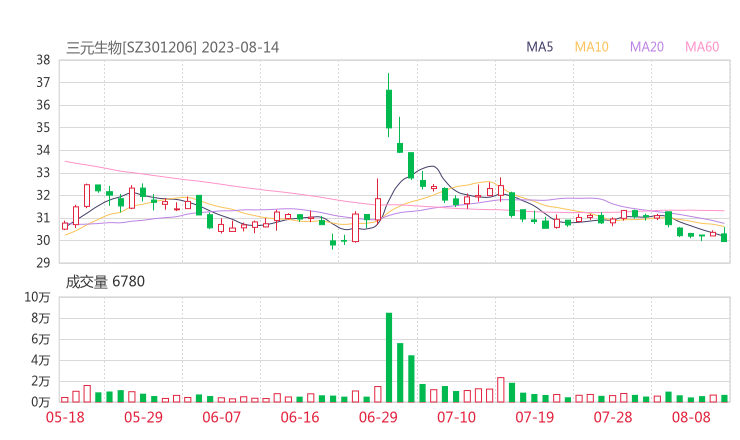Image resolution: width=740 pixels, height=440 pixels.
Task: Select the MA20 legend entry
Action: pos(647,47)
